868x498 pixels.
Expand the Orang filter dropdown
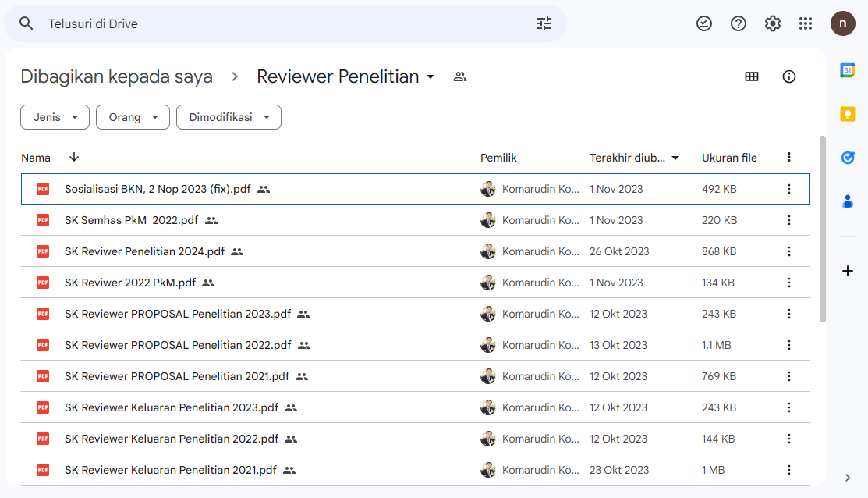(133, 117)
